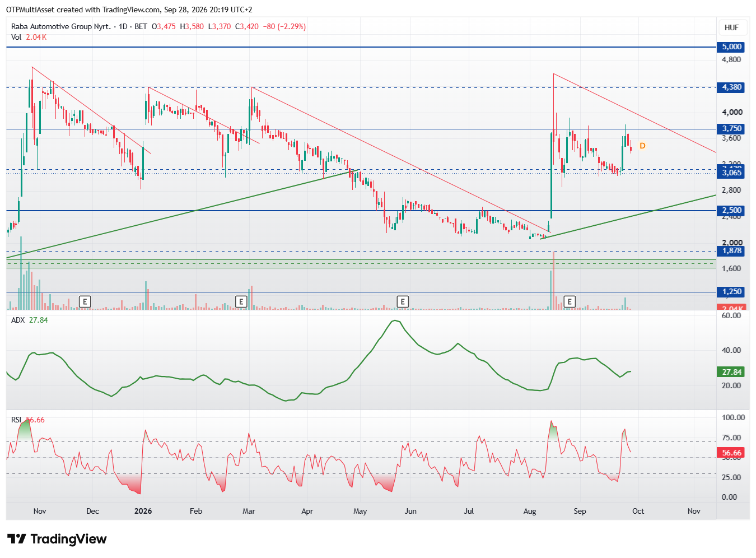This screenshot has width=756, height=558.
Task: Click the earnings E marker near December
Action: tap(85, 302)
